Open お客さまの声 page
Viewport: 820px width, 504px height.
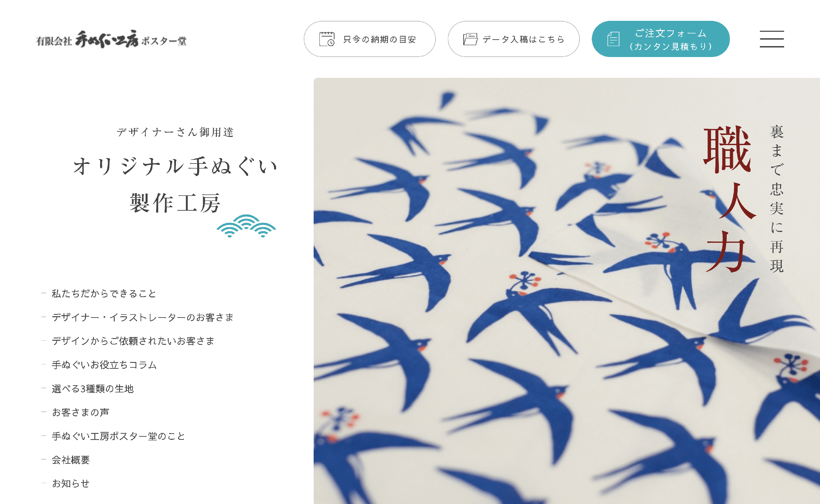(81, 412)
